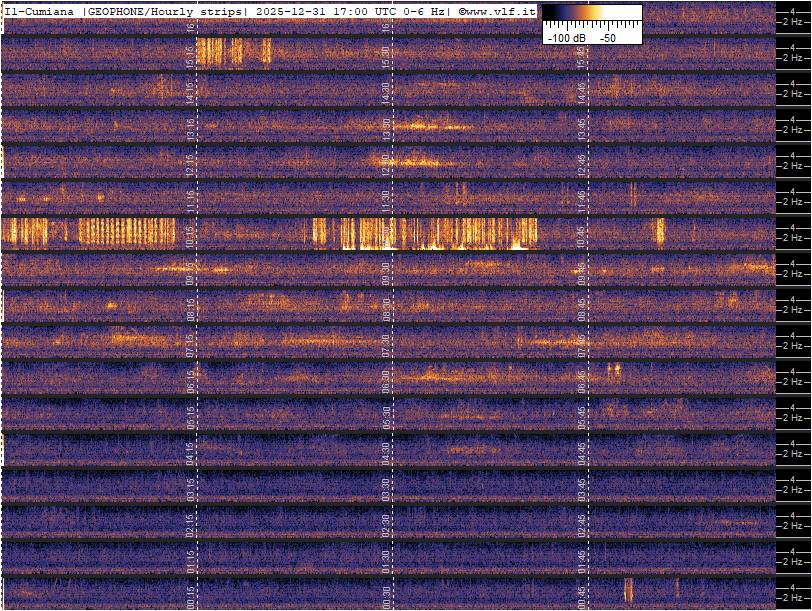Viewport: 812px width, 611px height.
Task: Select the 08:15 time marker
Action: (191, 308)
